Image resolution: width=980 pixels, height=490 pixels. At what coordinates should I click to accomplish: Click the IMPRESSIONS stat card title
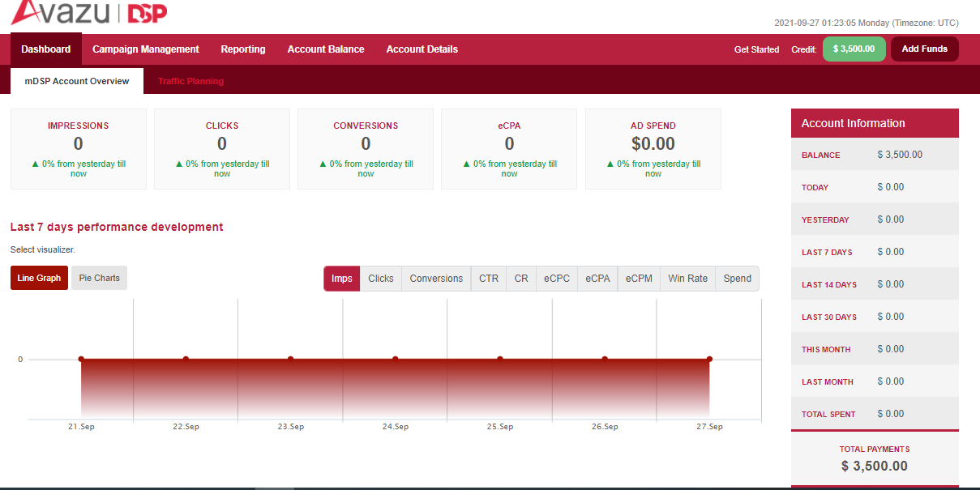coord(78,126)
